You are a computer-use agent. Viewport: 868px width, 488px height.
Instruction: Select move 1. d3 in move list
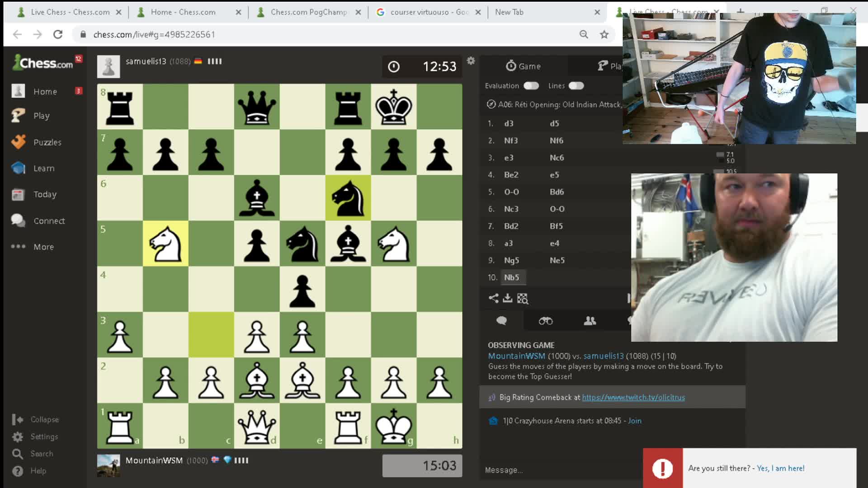point(509,123)
